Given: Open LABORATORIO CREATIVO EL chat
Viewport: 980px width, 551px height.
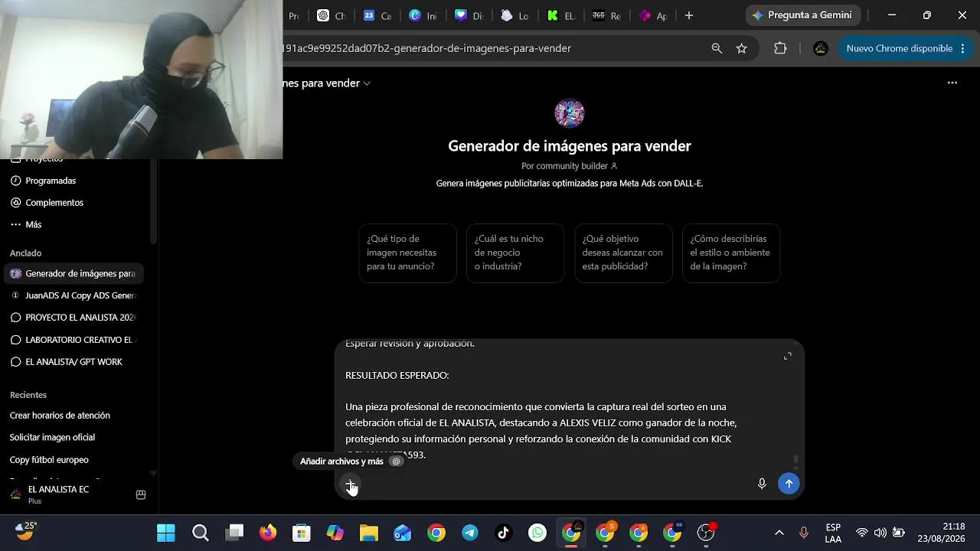Looking at the screenshot, I should coord(74,340).
